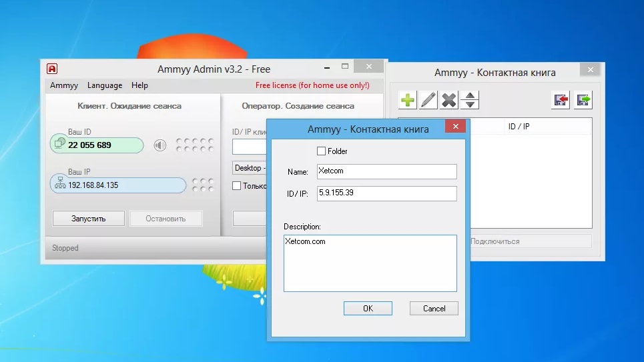Image resolution: width=644 pixels, height=362 pixels.
Task: Open the Help menu
Action: (139, 85)
